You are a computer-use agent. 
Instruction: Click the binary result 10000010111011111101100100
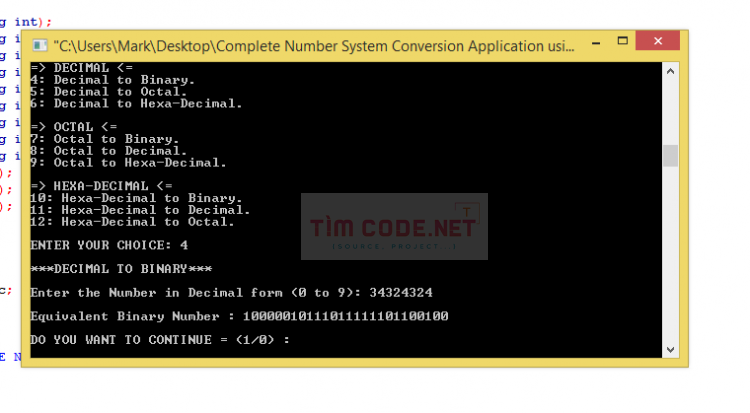click(345, 316)
